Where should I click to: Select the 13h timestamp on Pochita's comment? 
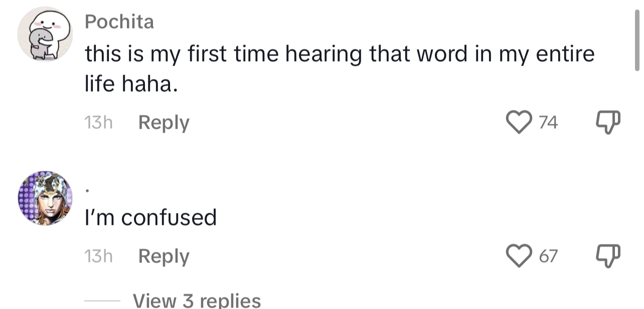[99, 123]
